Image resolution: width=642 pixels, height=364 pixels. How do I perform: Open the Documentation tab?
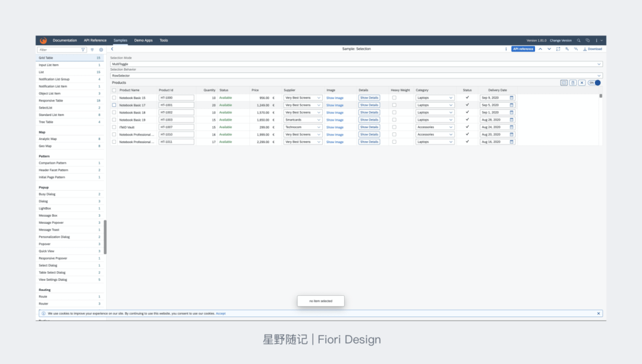pos(65,40)
